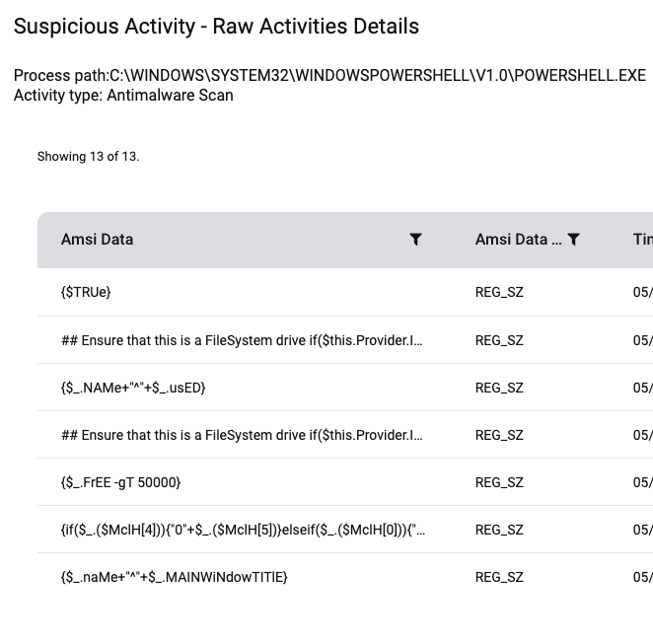
Task: Select the partially visible Tim column header
Action: (642, 240)
